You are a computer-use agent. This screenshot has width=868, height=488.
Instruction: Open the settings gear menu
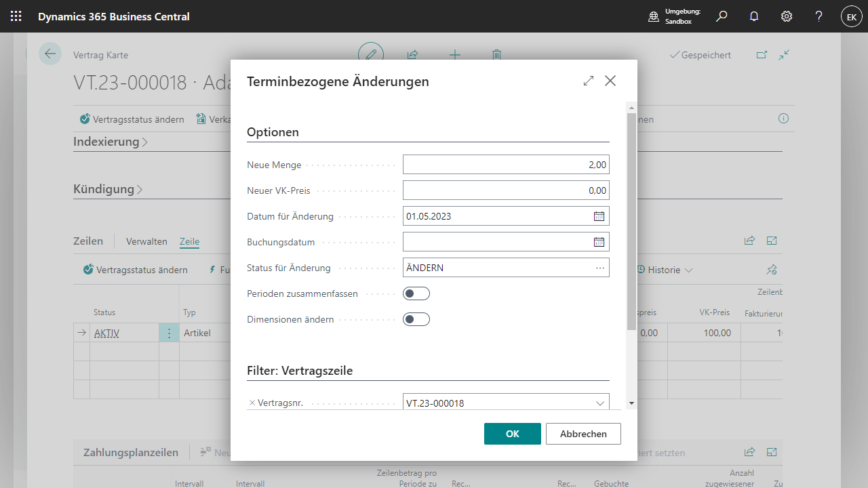tap(787, 16)
